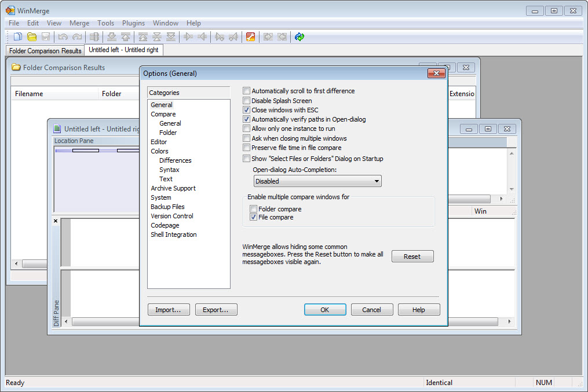Open the Edit menu
The image size is (588, 392).
pyautogui.click(x=33, y=23)
